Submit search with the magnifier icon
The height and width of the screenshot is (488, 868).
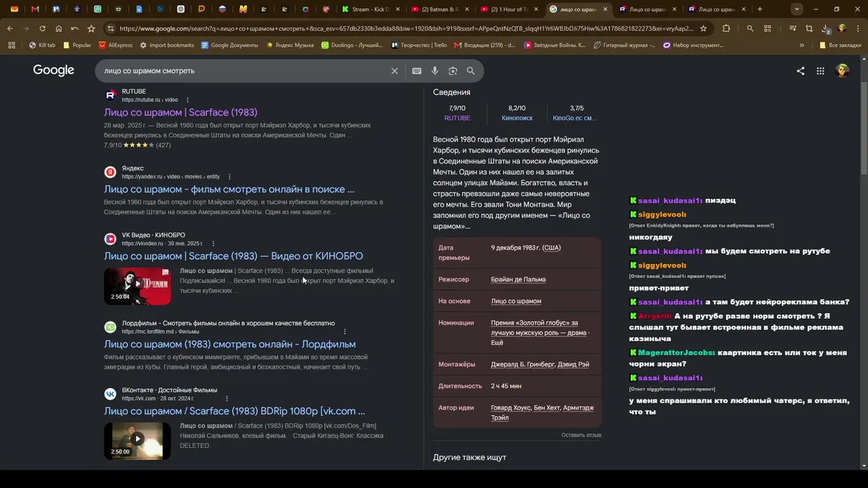(x=471, y=70)
